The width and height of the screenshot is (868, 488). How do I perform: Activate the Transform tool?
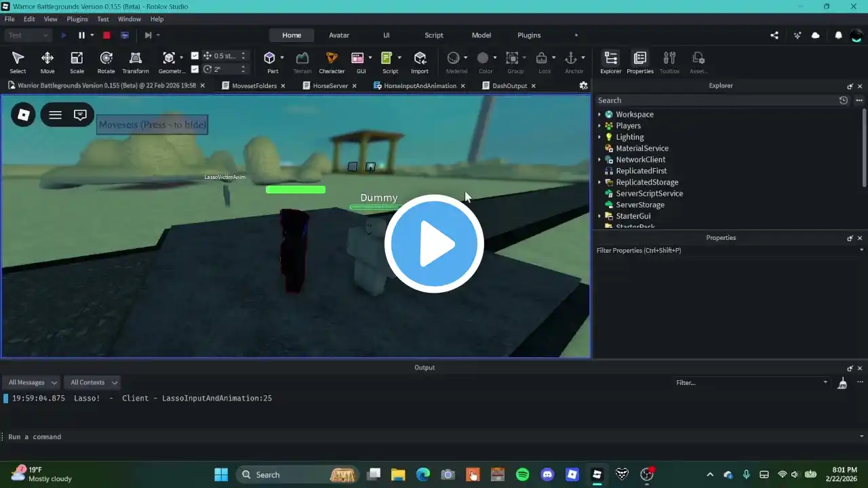136,62
